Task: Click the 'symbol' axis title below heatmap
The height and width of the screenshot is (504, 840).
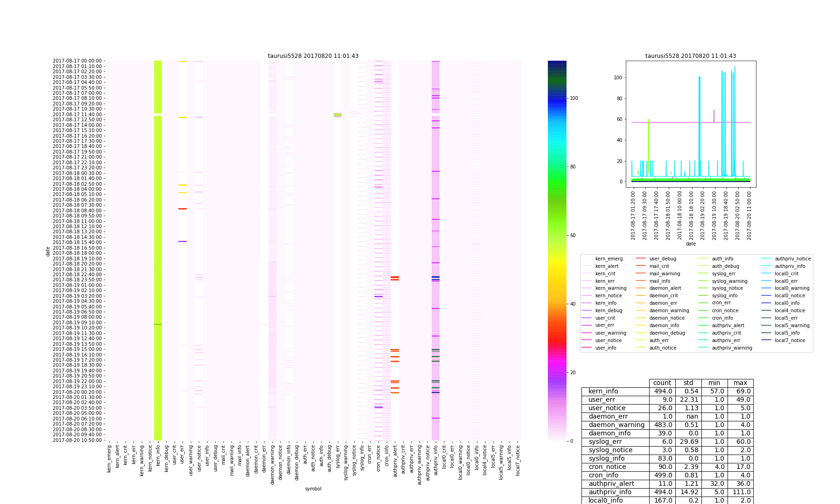Action: tap(313, 489)
